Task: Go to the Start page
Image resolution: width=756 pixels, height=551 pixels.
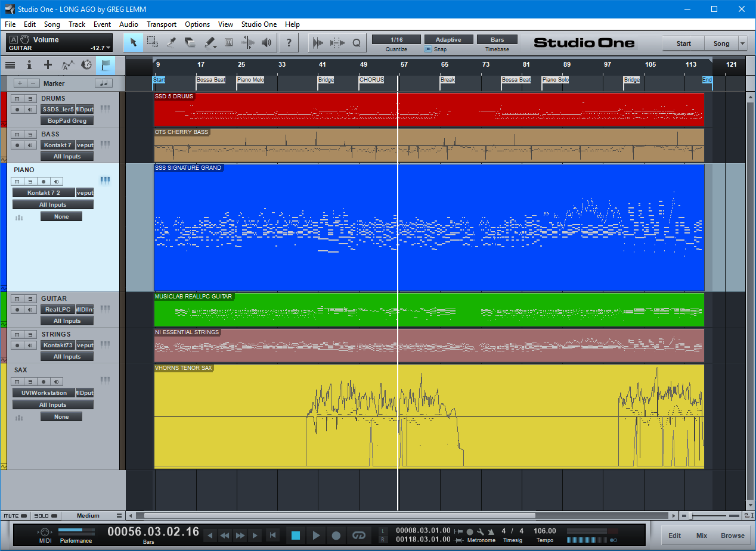Action: [683, 43]
